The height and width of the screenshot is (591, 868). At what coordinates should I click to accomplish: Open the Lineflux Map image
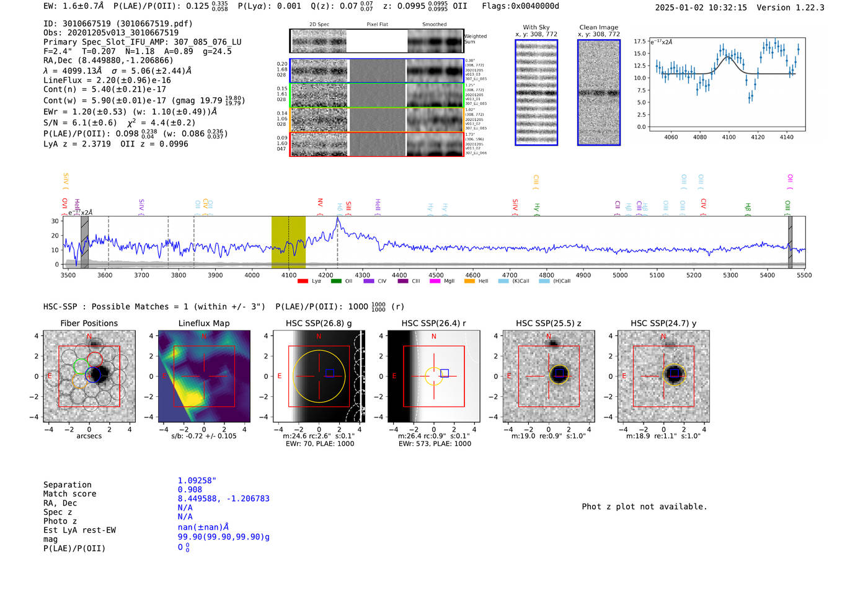(x=204, y=376)
